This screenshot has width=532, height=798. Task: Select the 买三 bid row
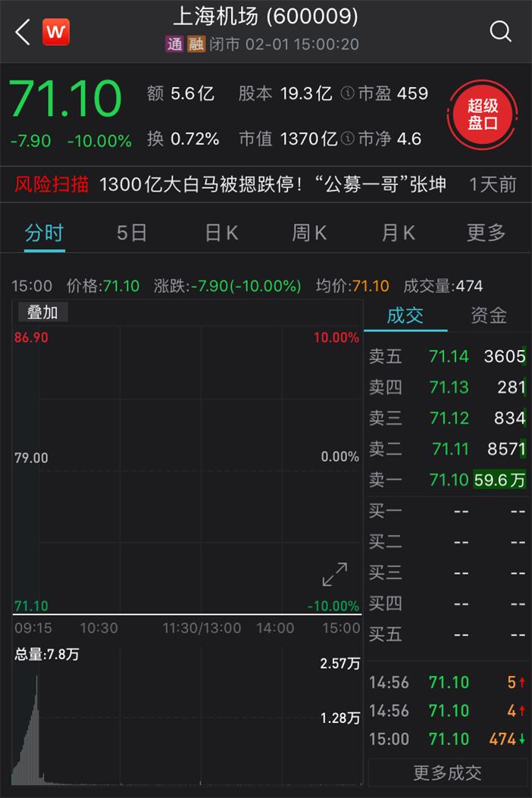tap(447, 573)
